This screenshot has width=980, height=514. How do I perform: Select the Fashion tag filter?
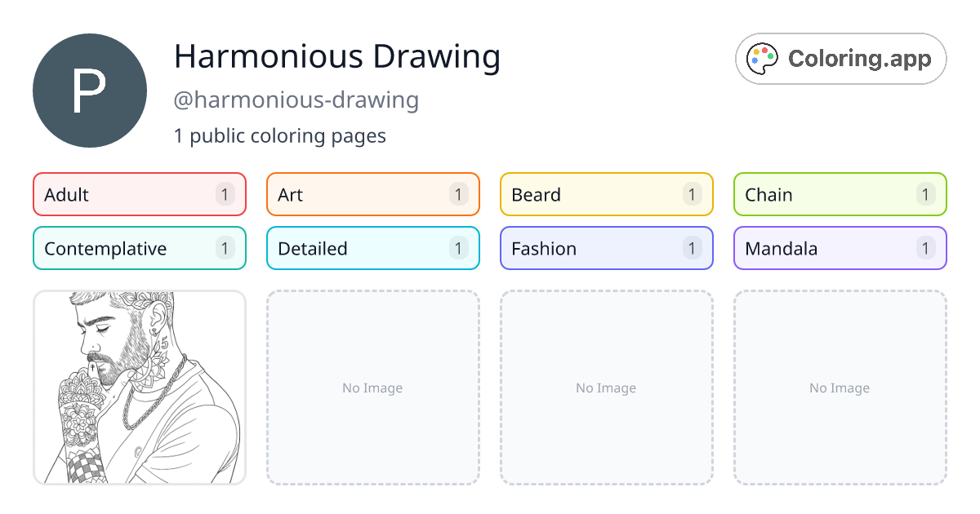(x=606, y=248)
